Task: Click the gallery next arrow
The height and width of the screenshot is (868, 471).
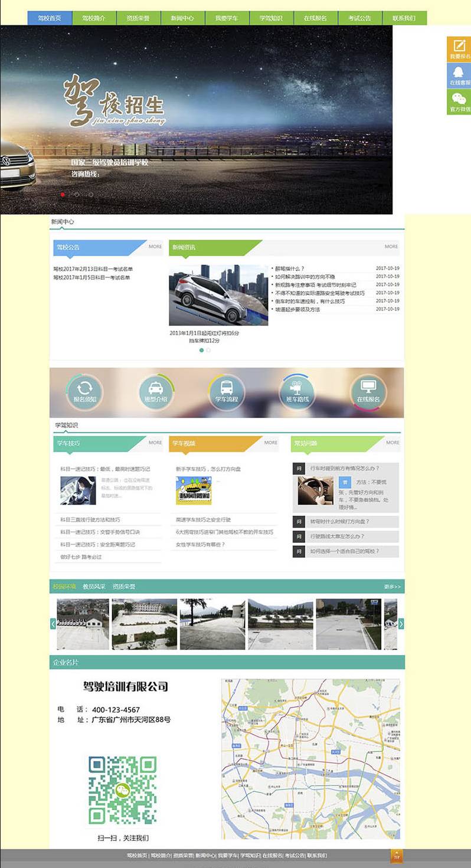Action: point(401,624)
